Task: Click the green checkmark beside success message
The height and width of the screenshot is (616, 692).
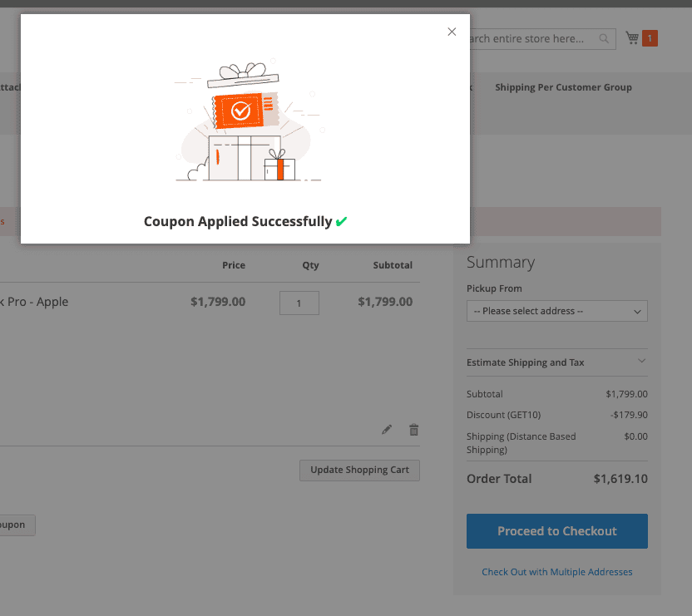Action: (x=341, y=221)
